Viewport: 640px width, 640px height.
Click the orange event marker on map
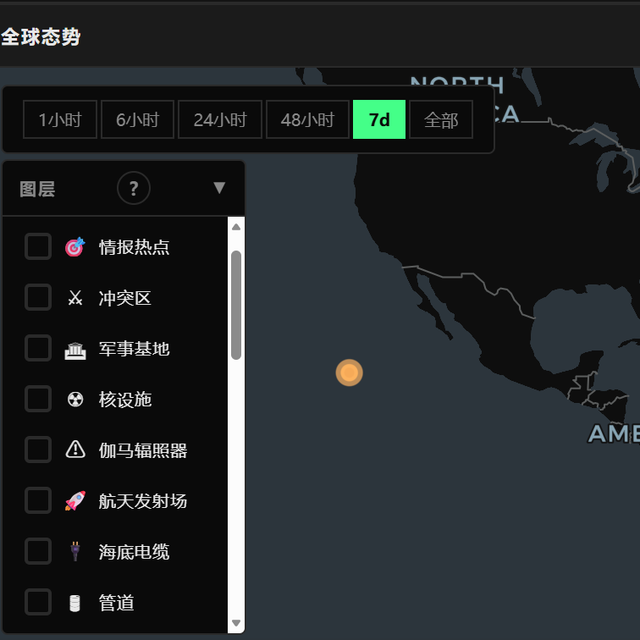(x=349, y=373)
